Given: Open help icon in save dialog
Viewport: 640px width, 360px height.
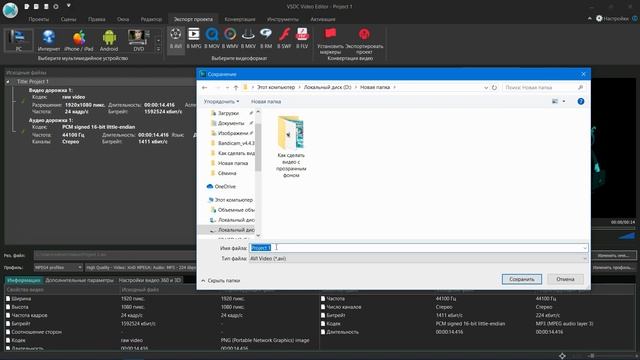Looking at the screenshot, I should tap(581, 101).
